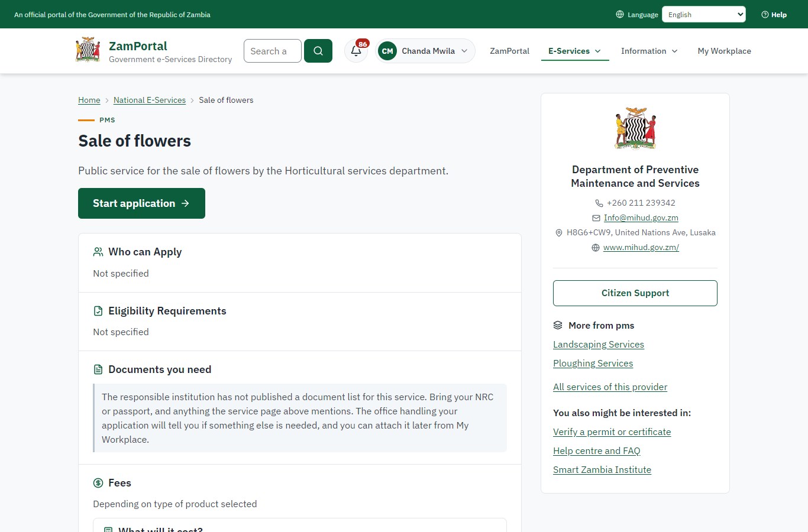Viewport: 808px width, 532px height.
Task: Open My Workplace in the navigation
Action: click(x=724, y=51)
